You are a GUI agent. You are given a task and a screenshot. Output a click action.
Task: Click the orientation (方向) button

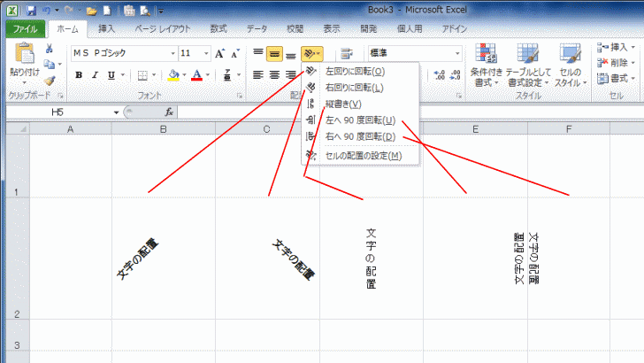(x=311, y=53)
